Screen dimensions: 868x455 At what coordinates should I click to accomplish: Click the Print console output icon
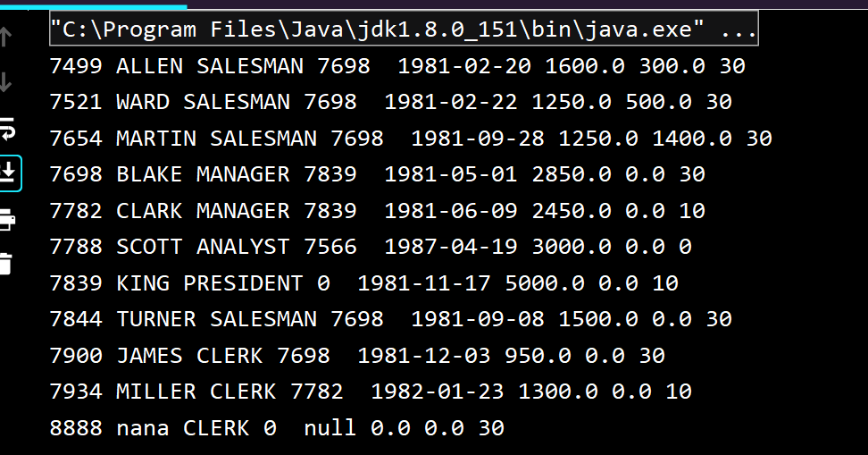pos(6,220)
